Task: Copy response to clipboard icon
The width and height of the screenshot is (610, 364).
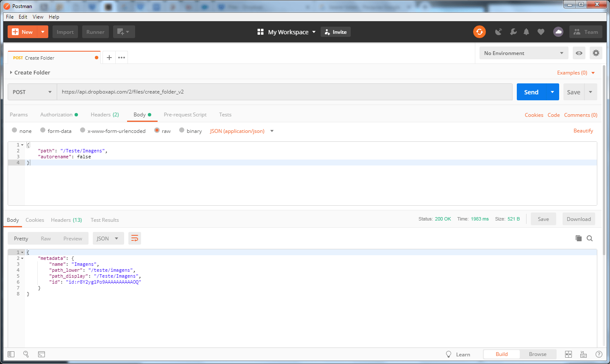Action: (578, 238)
